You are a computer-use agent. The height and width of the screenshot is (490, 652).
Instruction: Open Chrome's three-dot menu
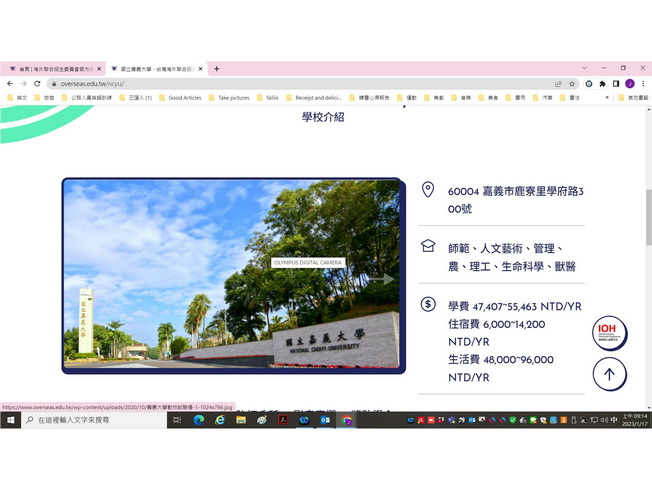643,84
